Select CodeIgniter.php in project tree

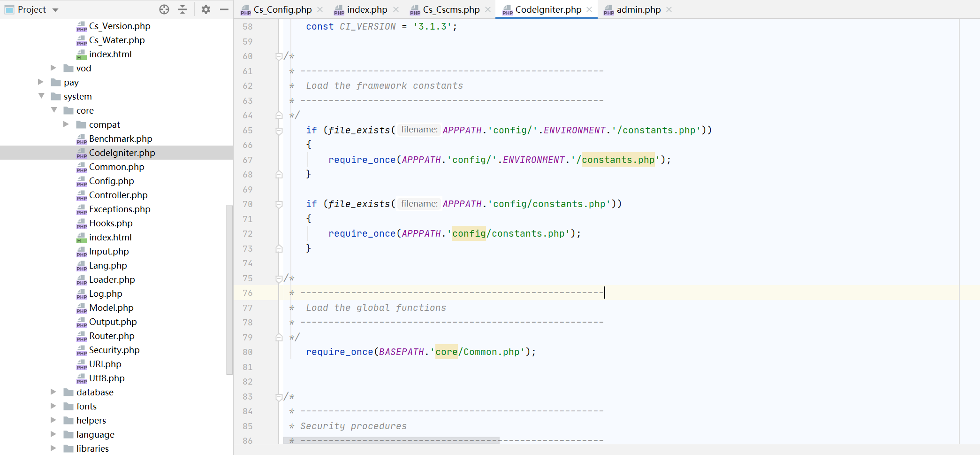[x=122, y=153]
